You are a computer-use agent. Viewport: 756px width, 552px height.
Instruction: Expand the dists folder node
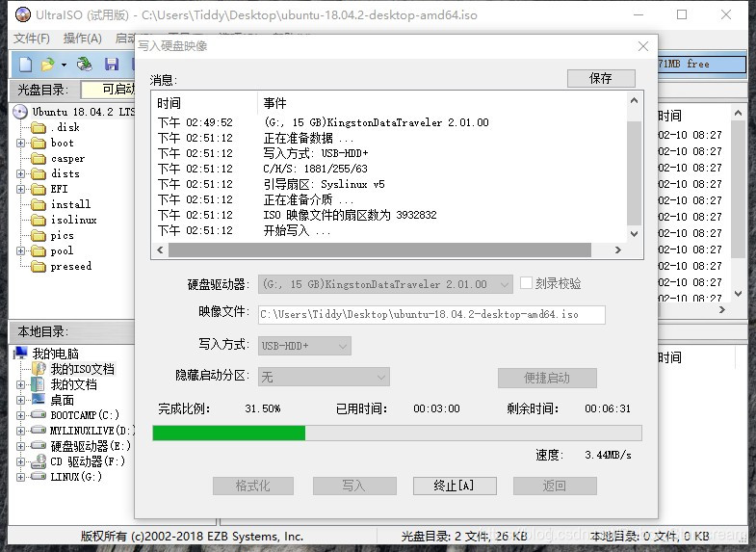point(20,174)
